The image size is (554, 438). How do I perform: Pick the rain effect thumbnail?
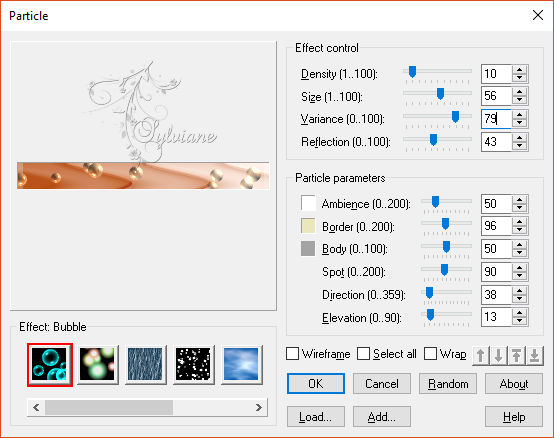pos(145,365)
